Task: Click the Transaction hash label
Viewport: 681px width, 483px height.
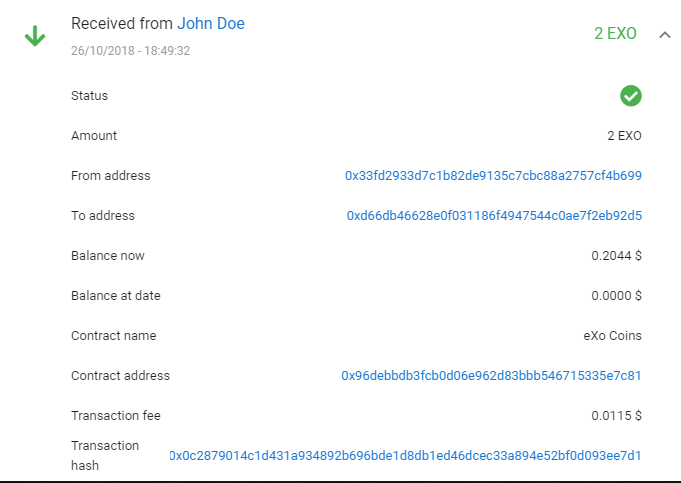Action: (105, 455)
